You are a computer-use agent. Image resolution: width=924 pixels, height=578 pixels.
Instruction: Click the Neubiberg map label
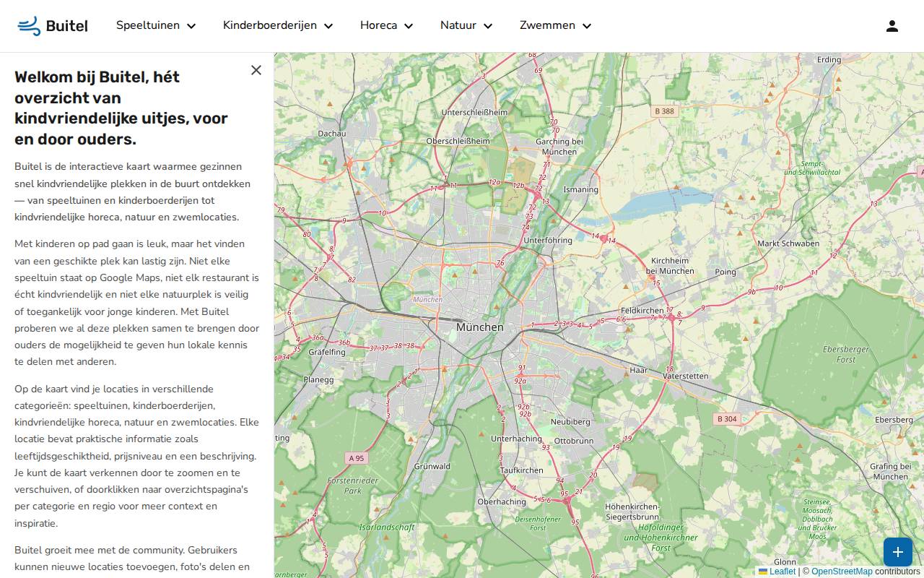point(570,422)
